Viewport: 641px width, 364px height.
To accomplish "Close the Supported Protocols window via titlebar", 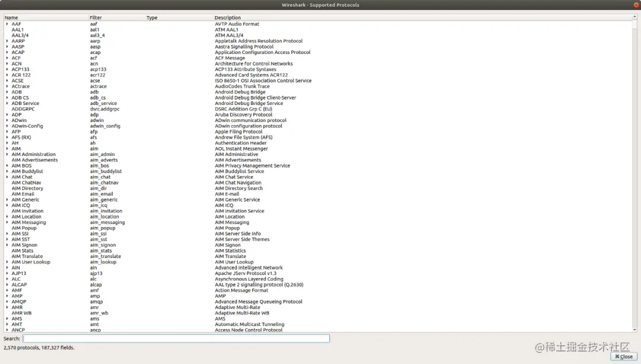I will point(636,5).
